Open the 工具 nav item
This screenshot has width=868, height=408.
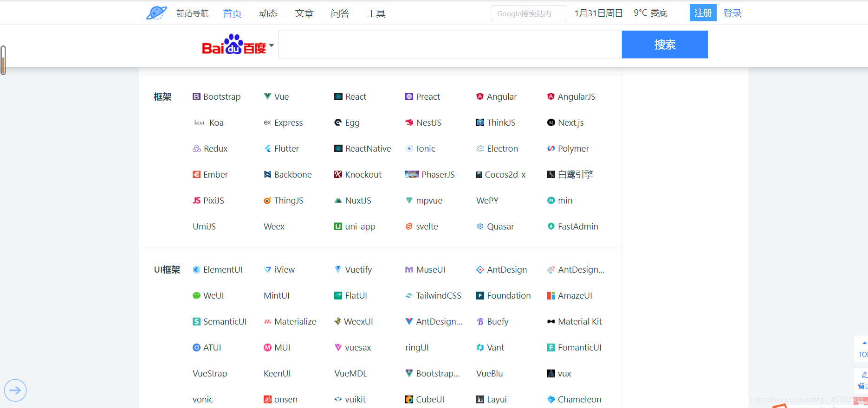tap(376, 13)
